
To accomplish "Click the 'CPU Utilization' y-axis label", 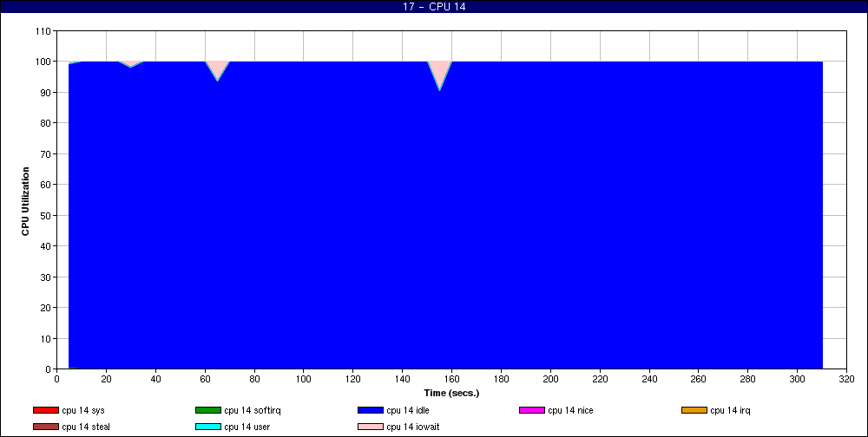I will [25, 201].
